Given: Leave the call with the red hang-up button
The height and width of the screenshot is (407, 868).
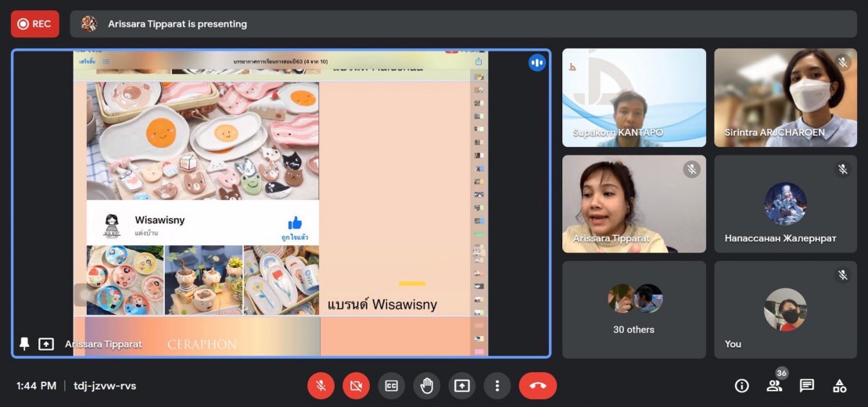Looking at the screenshot, I should click(537, 385).
